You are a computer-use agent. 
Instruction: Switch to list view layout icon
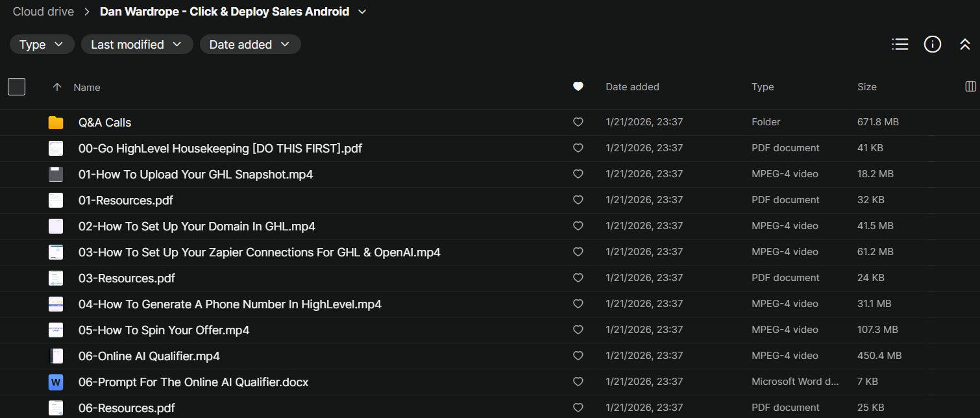(x=900, y=44)
